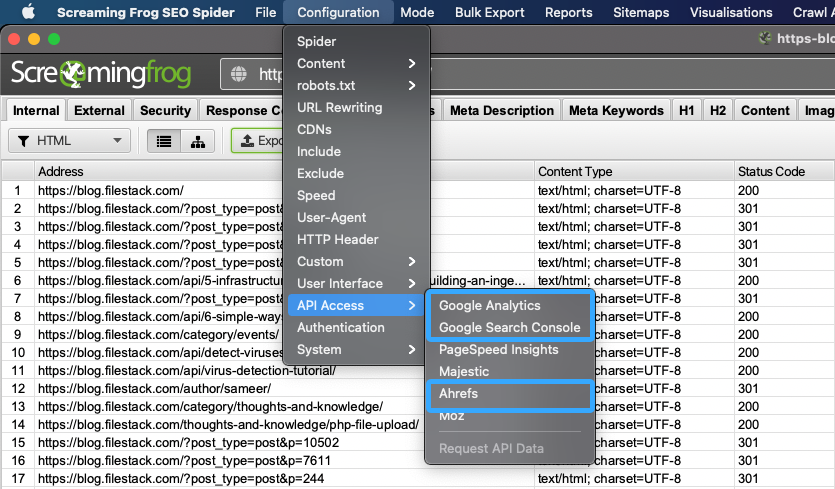This screenshot has height=489, width=835.
Task: Switch to tree view icon
Action: pyautogui.click(x=198, y=141)
